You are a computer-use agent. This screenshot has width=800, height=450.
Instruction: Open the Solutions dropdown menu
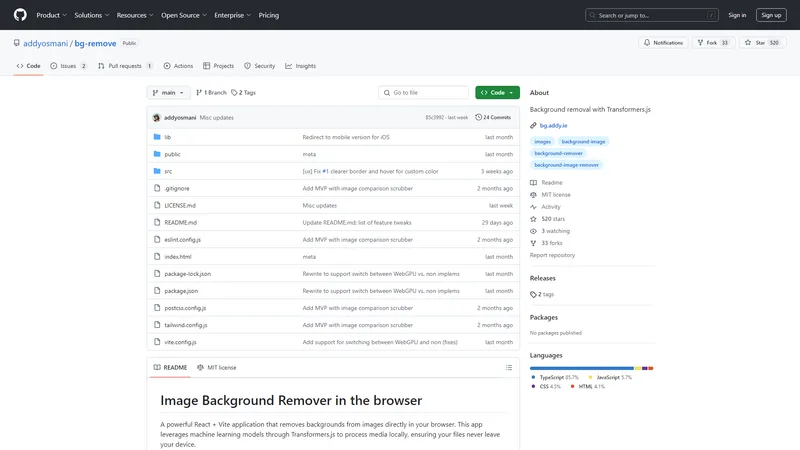(x=91, y=15)
